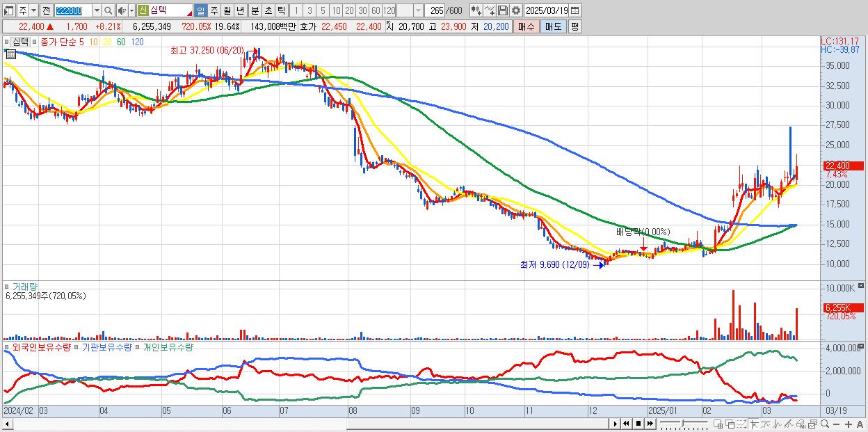Toggle the 거래량 volume panel legend marker
Viewport: 868px width, 432px height.
8,286
